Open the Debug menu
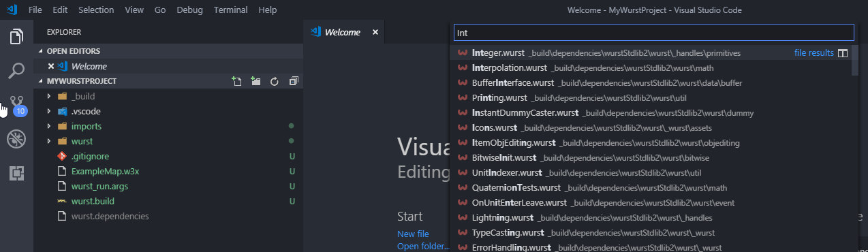This screenshot has height=252, width=868. 189,10
